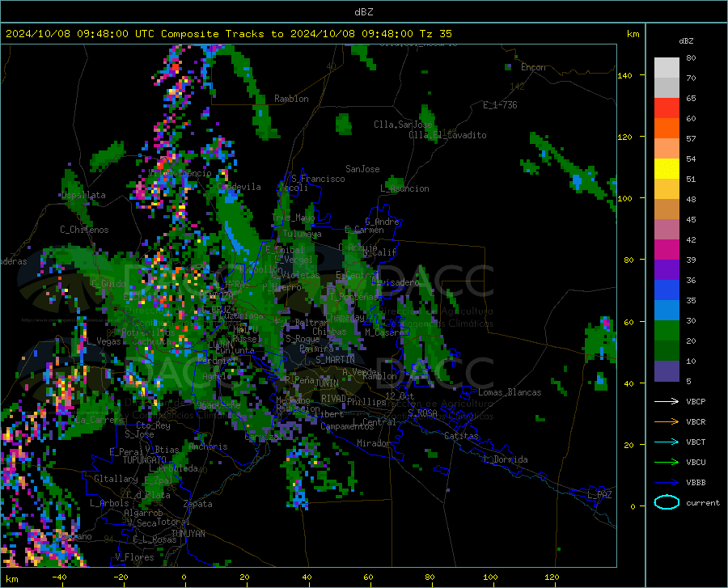
Task: Click the 12_Oct place label
Action: click(x=400, y=396)
